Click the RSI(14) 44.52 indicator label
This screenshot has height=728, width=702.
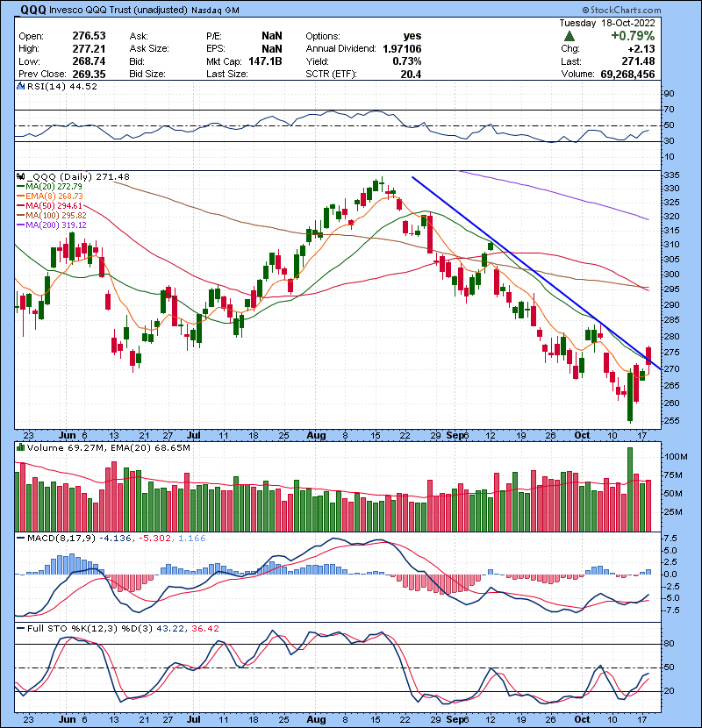[x=62, y=86]
